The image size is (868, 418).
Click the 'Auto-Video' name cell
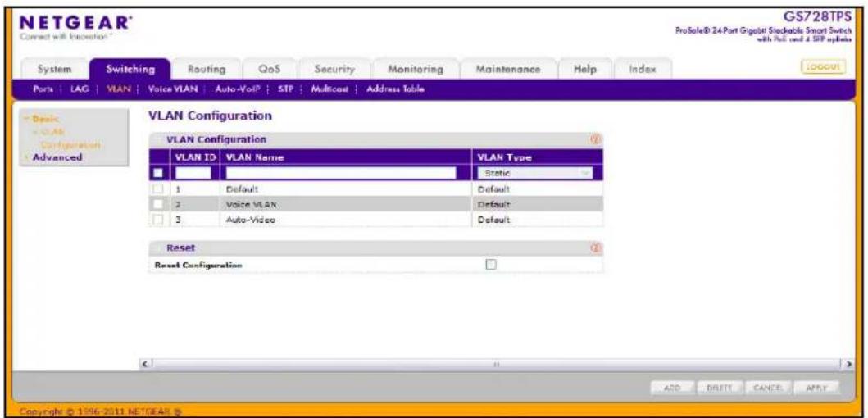pyautogui.click(x=345, y=220)
